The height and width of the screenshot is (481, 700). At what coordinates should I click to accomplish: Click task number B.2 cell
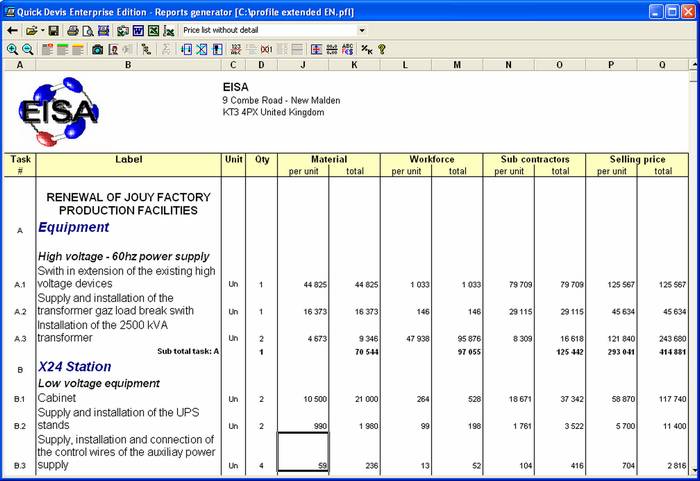click(20, 427)
